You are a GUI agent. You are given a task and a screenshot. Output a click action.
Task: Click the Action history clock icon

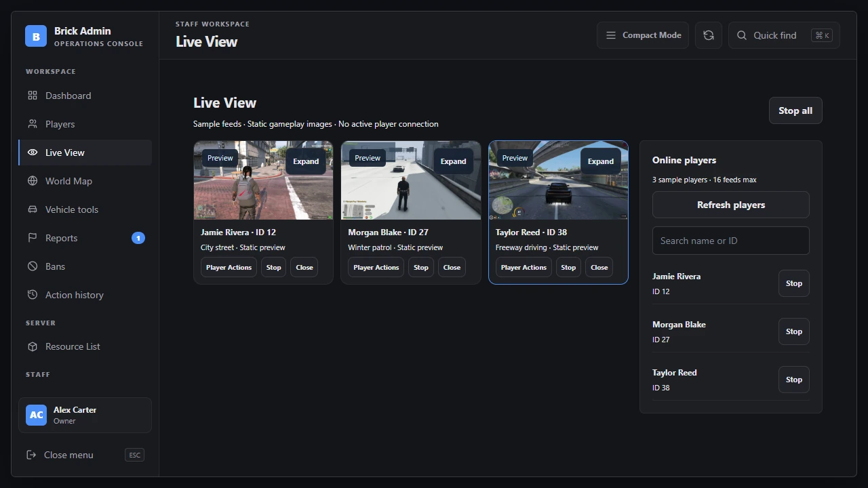coord(33,295)
